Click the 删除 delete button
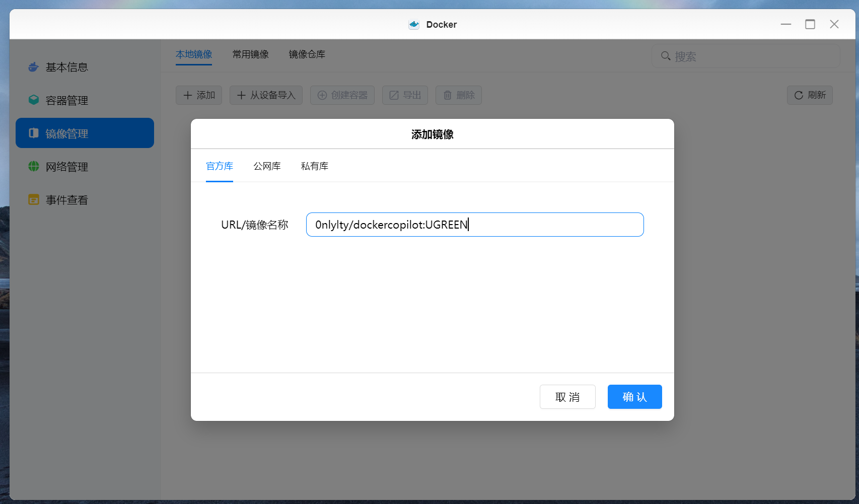859x504 pixels. [x=459, y=95]
